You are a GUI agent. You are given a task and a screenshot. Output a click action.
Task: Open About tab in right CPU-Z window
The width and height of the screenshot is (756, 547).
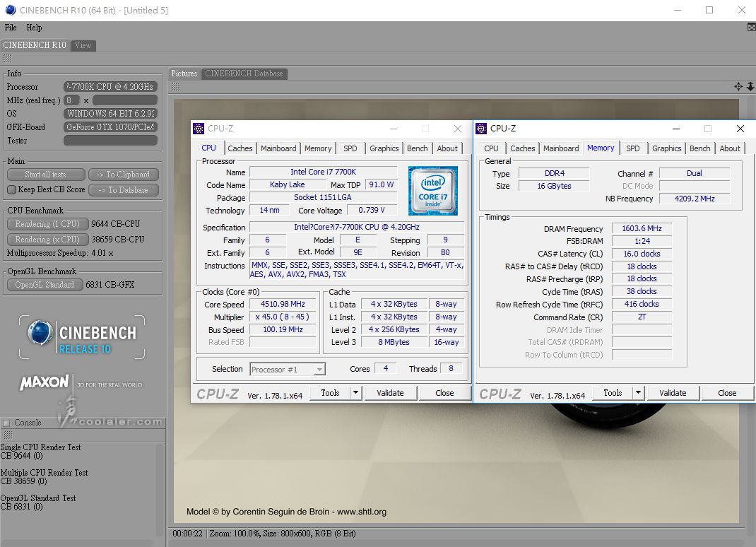[x=730, y=148]
